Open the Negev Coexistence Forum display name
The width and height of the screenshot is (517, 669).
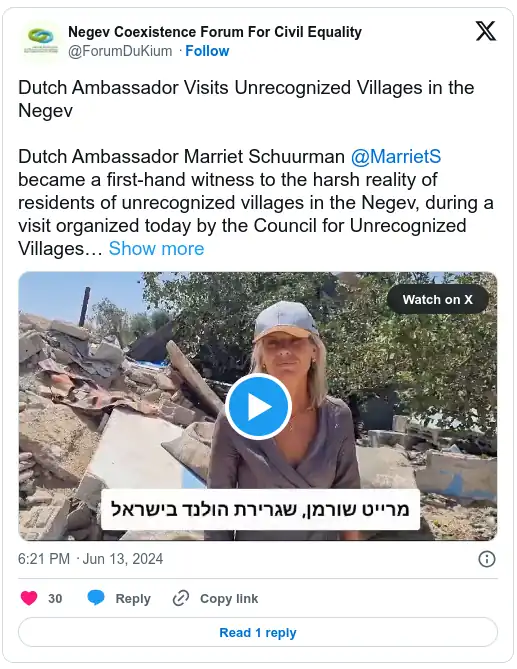click(215, 32)
